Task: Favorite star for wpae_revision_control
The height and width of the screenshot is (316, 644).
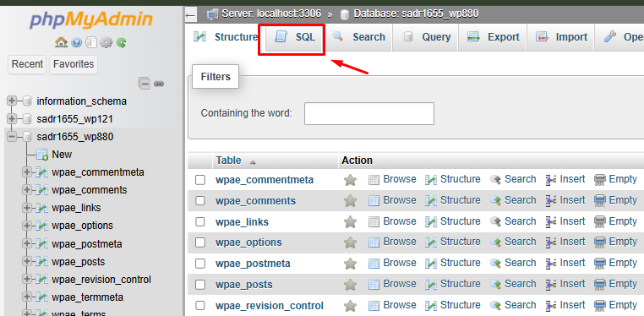Action: [350, 306]
